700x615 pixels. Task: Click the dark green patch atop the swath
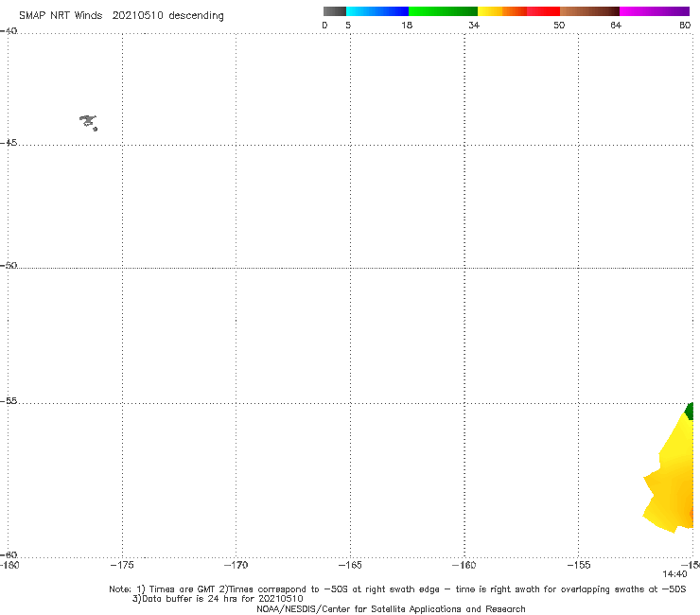coord(690,411)
